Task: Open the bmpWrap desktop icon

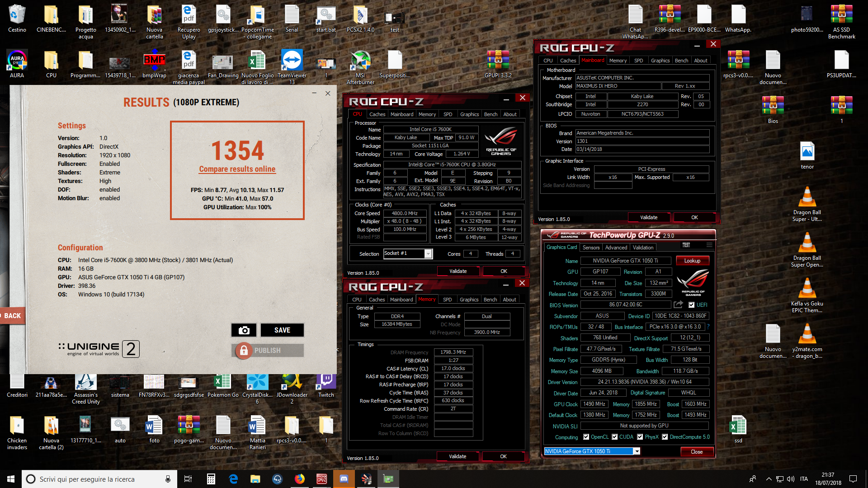Action: coord(154,64)
